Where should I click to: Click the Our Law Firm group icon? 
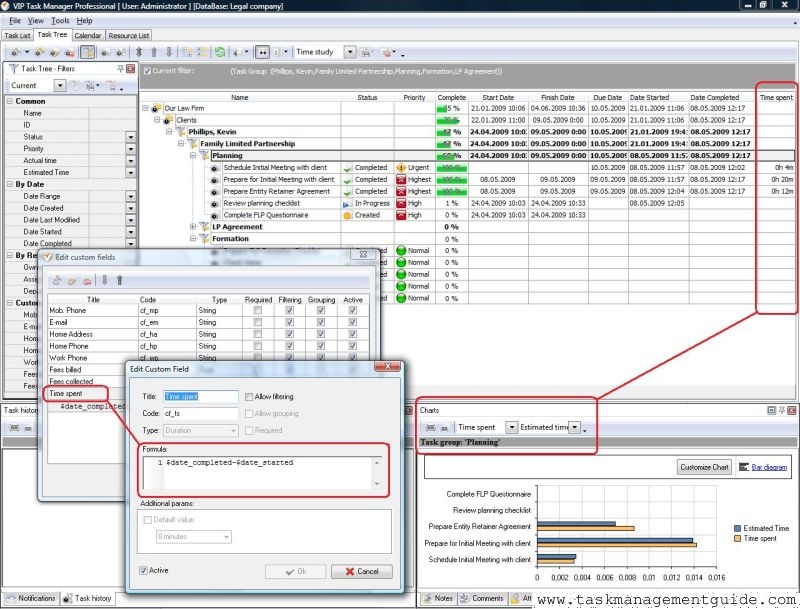(156, 108)
